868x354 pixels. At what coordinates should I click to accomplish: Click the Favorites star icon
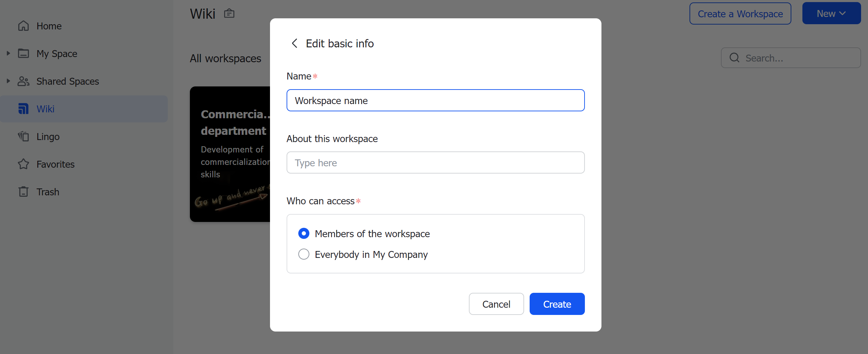pos(23,164)
